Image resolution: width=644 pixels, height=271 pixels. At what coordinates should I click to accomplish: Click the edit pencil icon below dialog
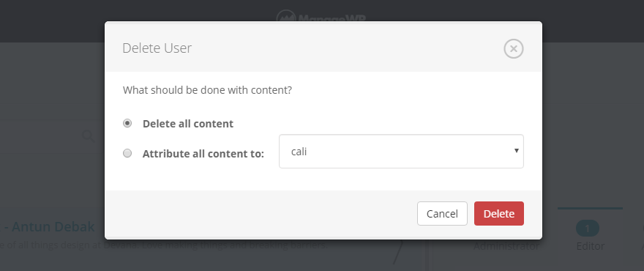(398, 252)
